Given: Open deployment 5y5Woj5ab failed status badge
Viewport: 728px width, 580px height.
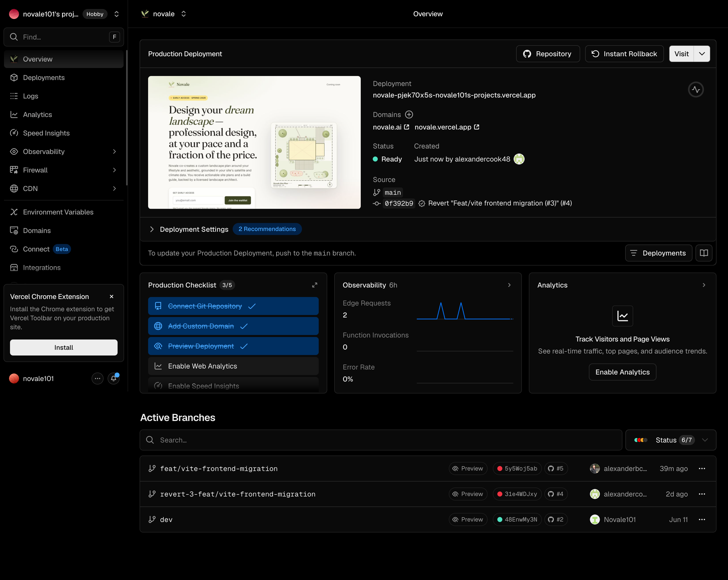Looking at the screenshot, I should click(x=517, y=468).
